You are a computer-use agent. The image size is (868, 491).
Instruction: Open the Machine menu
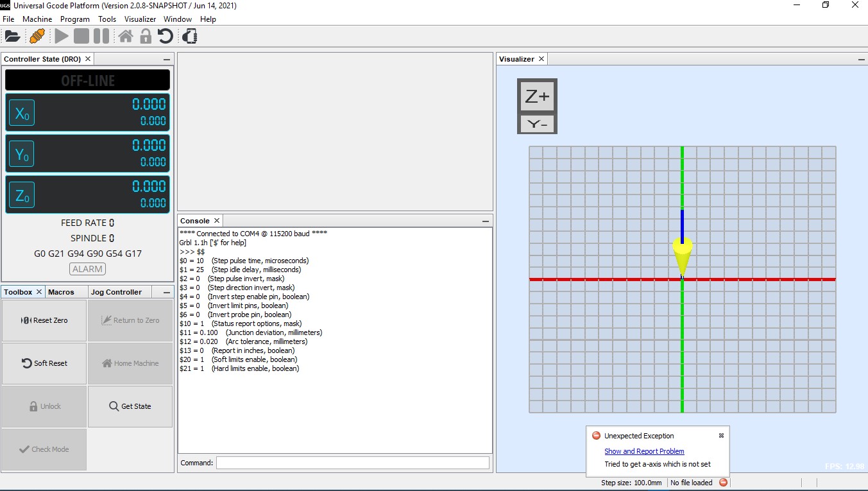37,19
